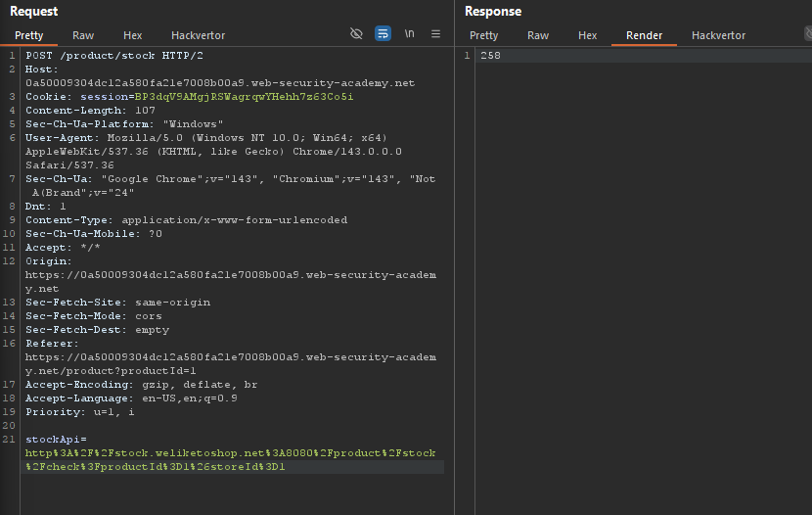Click the Sec-Fetch-Site: same-origin header
This screenshot has width=812, height=515.
pos(118,303)
